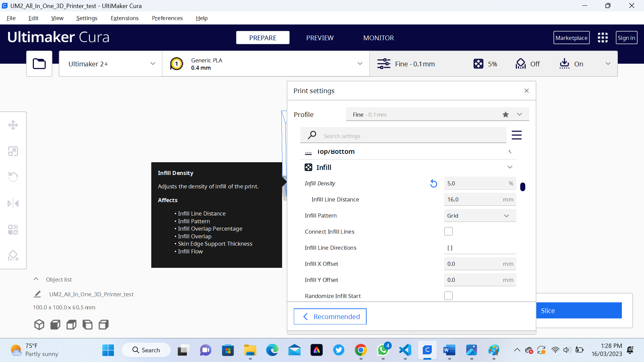
Task: Enable the Randomize Infill Start checkbox
Action: click(448, 296)
